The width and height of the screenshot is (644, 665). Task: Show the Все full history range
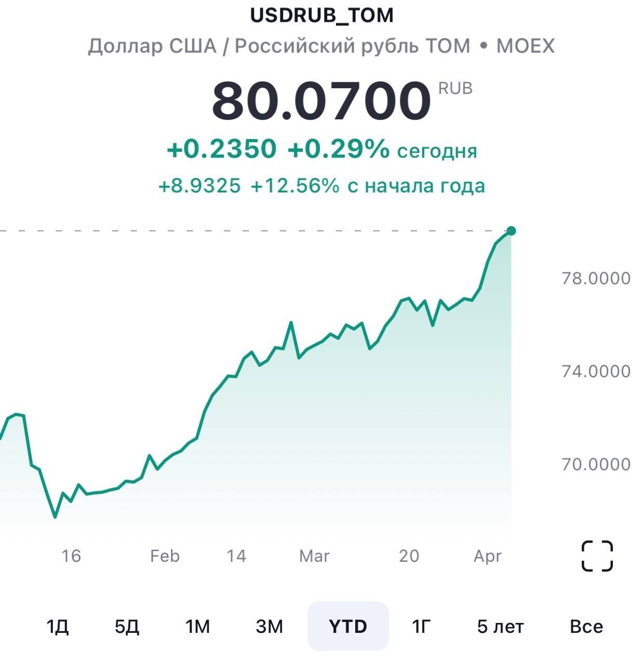pyautogui.click(x=586, y=627)
